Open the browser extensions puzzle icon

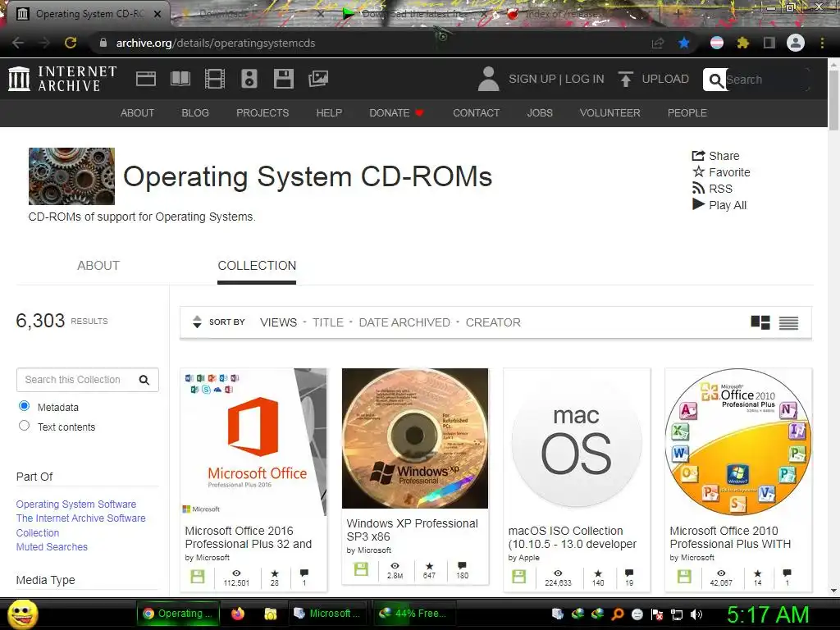742,43
